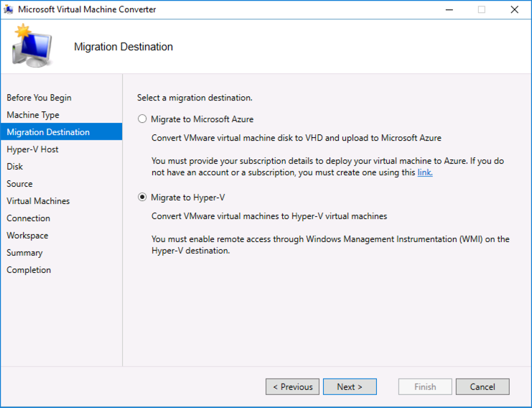Click the 'Convert VMware virtual machines to Hyper-V' description
The width and height of the screenshot is (532, 408).
click(x=269, y=216)
